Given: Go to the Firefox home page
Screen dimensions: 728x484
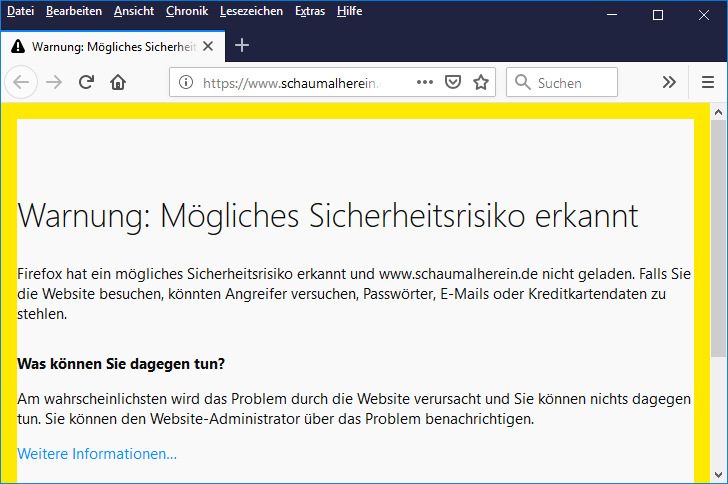Looking at the screenshot, I should pyautogui.click(x=118, y=83).
